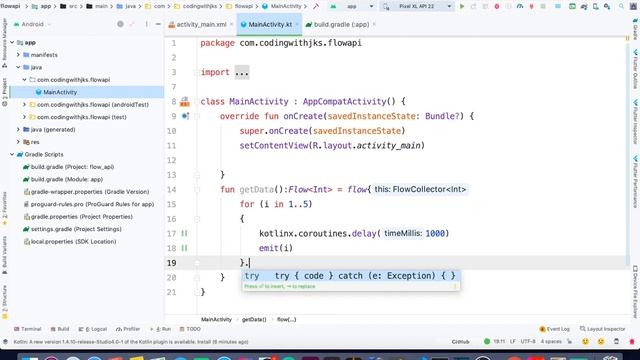Open the Structure side panel
The width and height of the screenshot is (640, 360).
point(4,301)
